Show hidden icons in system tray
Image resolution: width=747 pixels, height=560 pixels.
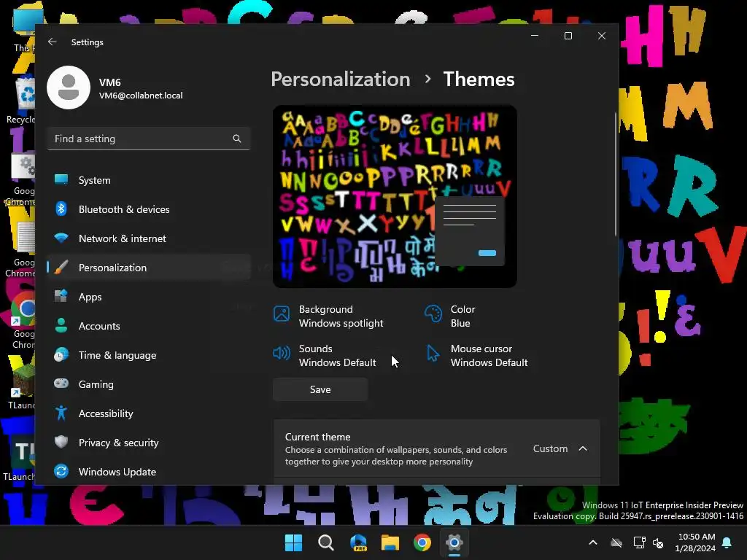(x=593, y=542)
